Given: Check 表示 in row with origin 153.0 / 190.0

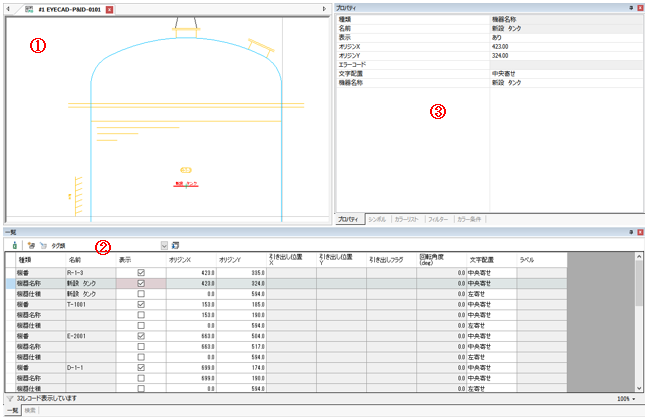Looking at the screenshot, I should pos(141,315).
